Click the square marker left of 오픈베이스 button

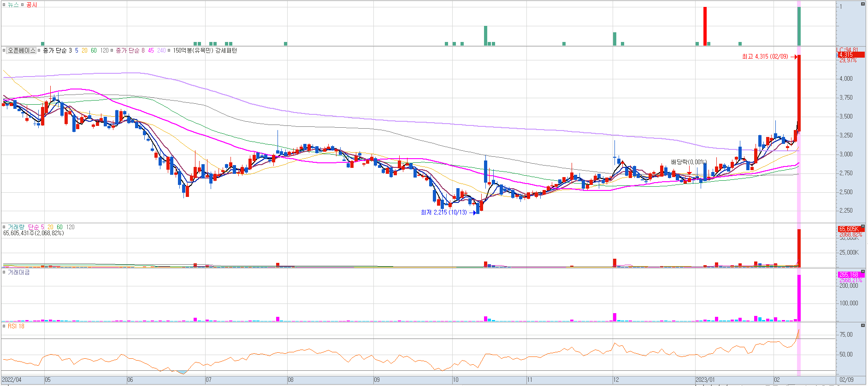(x=4, y=50)
